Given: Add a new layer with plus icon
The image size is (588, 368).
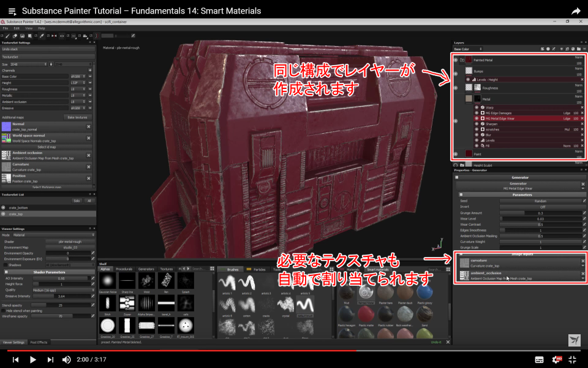Looking at the screenshot, I should (x=562, y=49).
